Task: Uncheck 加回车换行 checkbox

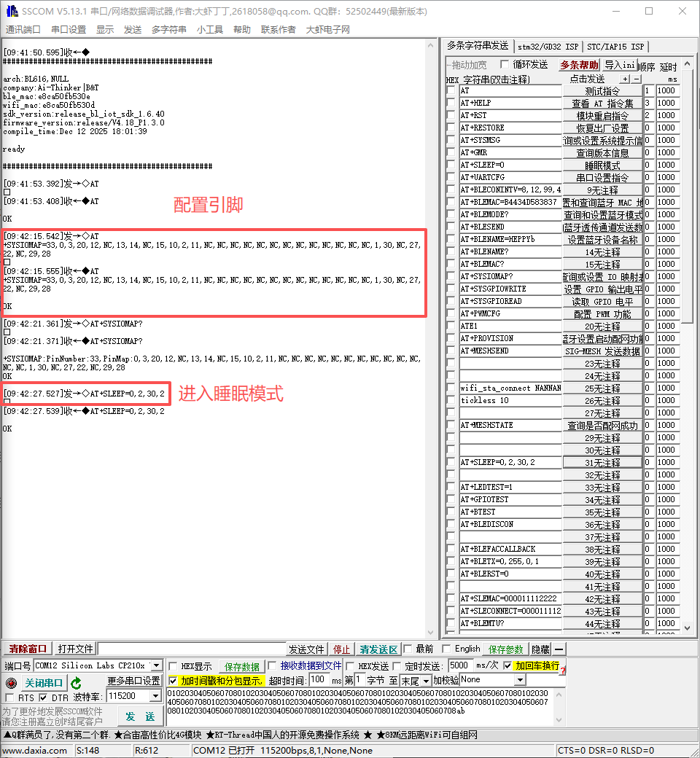Action: (507, 665)
